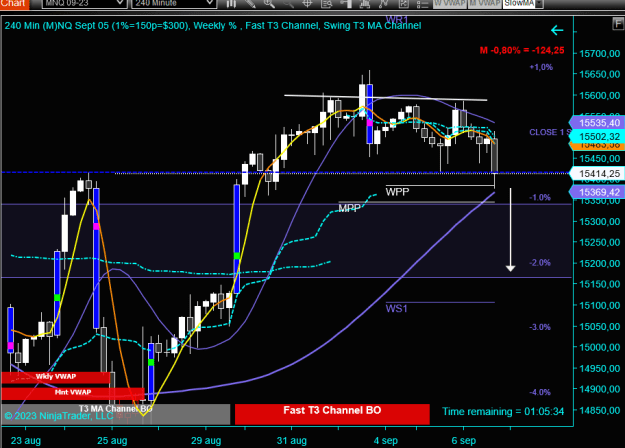Click the 15200,00 price axis label
The image size is (625, 448).
599,263
